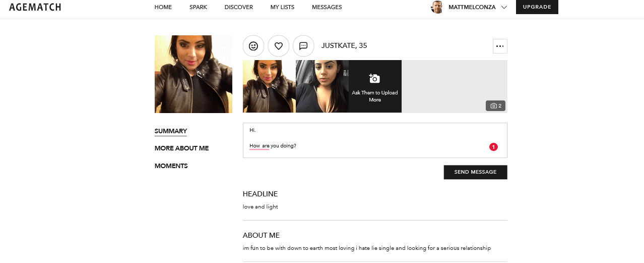Click MATTMELCONZA's avatar picture
Screen dimensions: 644x263
(437, 7)
